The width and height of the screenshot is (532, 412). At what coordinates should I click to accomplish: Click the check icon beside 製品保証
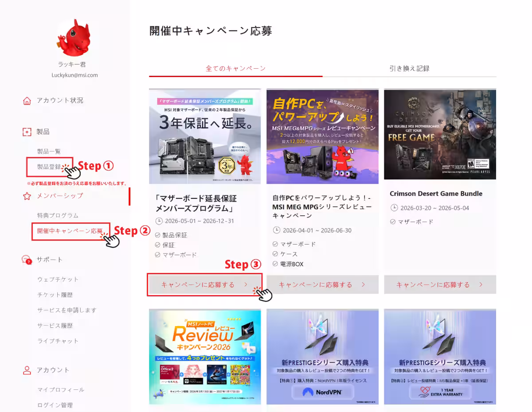click(x=157, y=235)
